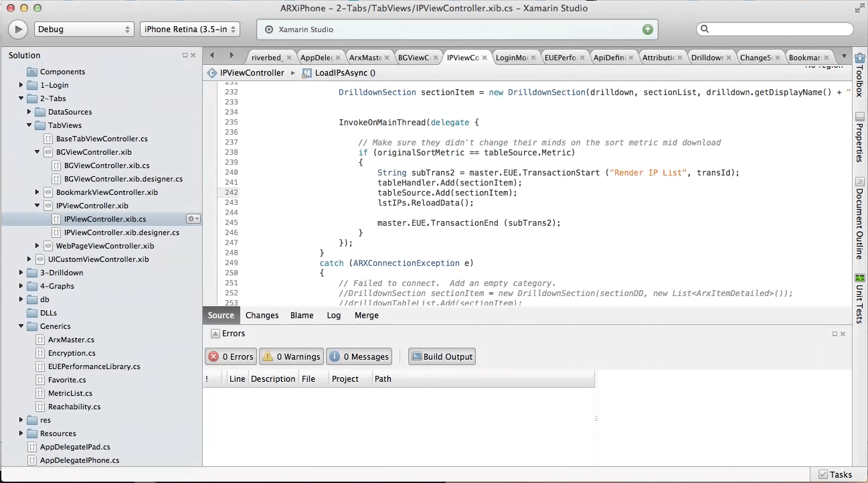The height and width of the screenshot is (483, 868).
Task: Click line 242 in the editor gutter
Action: point(231,192)
